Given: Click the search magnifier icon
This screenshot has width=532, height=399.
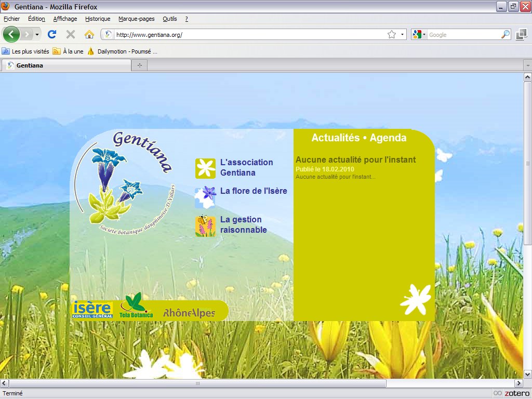Looking at the screenshot, I should coord(505,34).
